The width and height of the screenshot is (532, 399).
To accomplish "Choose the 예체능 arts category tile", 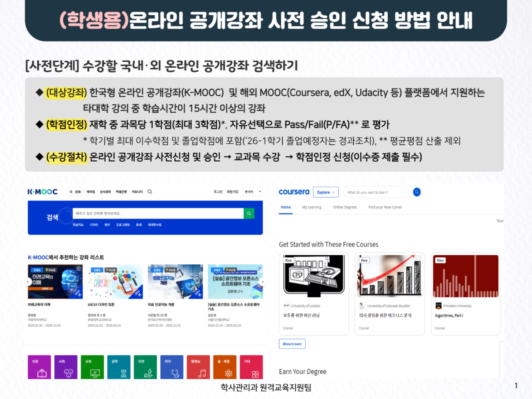I will click(x=198, y=367).
